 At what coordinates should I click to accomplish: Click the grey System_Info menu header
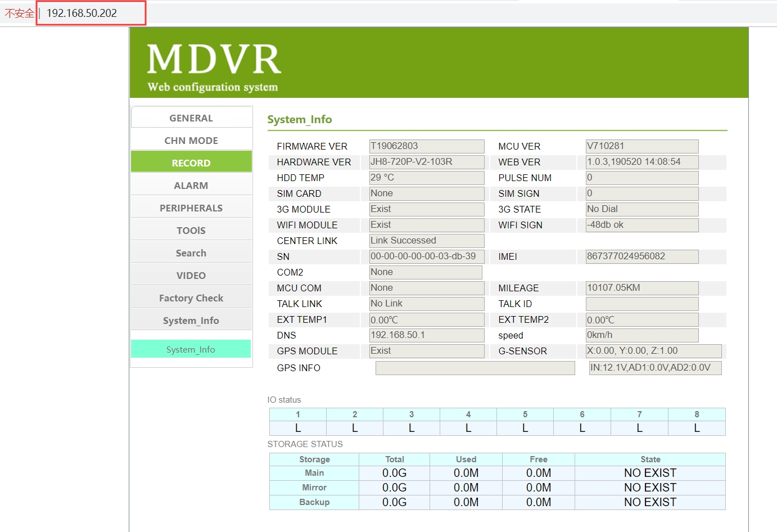(191, 320)
